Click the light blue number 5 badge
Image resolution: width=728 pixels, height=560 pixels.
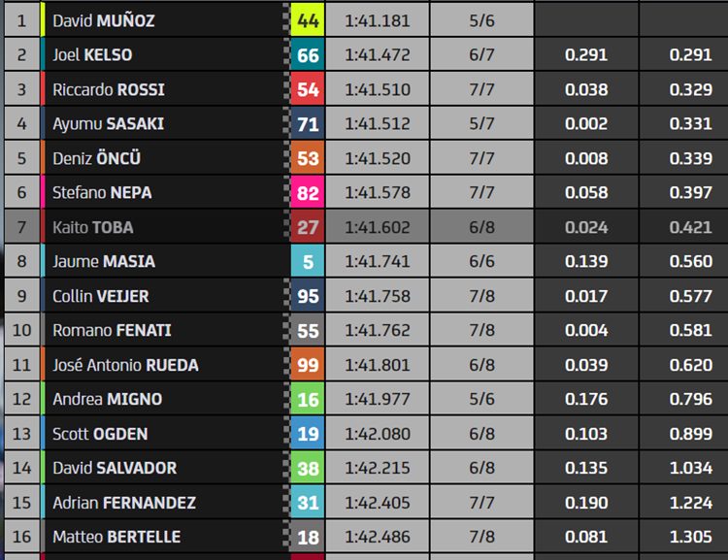[x=308, y=261]
